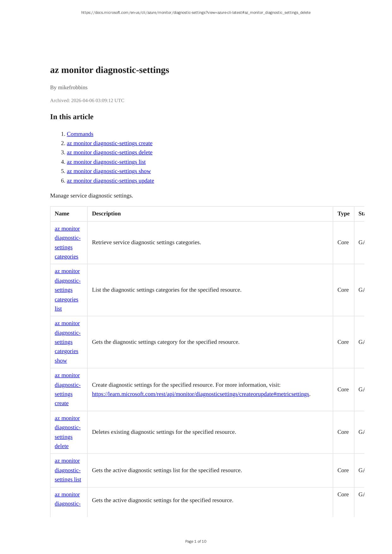Click 'az monitor diagnostic-settings categories' table link

67,243
